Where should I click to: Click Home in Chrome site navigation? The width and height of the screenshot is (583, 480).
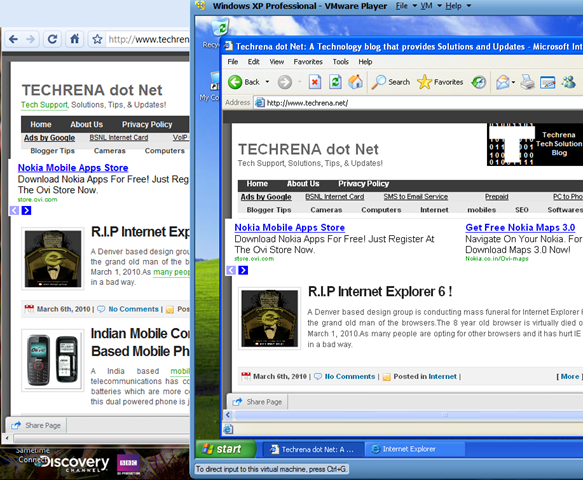[41, 125]
